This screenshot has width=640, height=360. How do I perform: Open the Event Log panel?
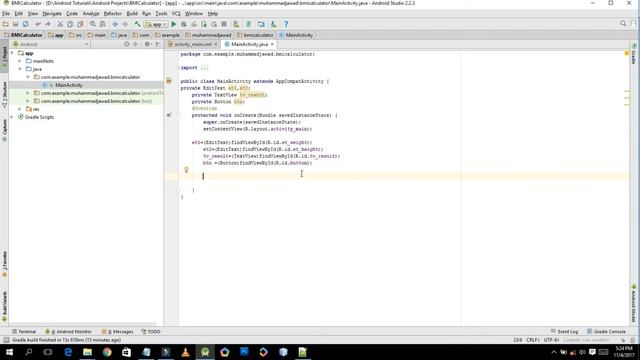(x=564, y=331)
